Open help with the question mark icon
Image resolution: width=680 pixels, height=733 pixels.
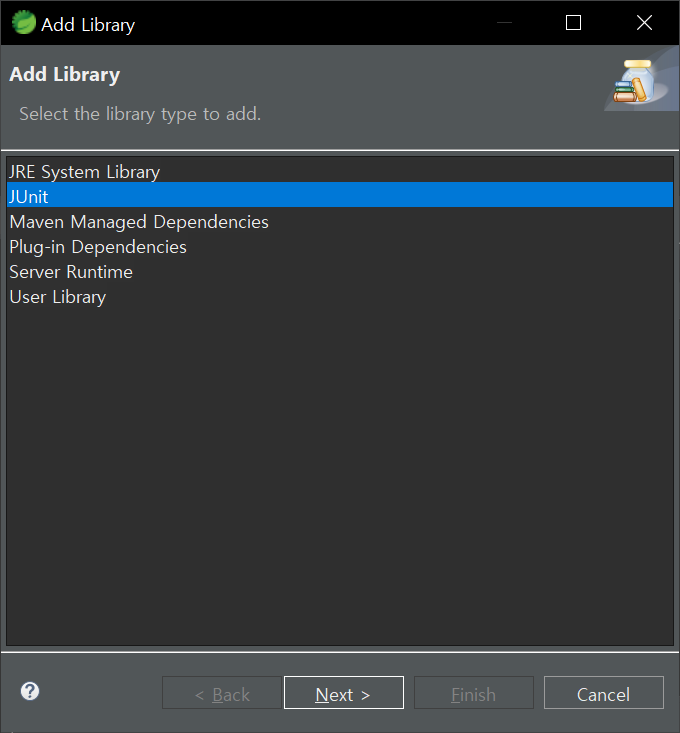point(30,691)
